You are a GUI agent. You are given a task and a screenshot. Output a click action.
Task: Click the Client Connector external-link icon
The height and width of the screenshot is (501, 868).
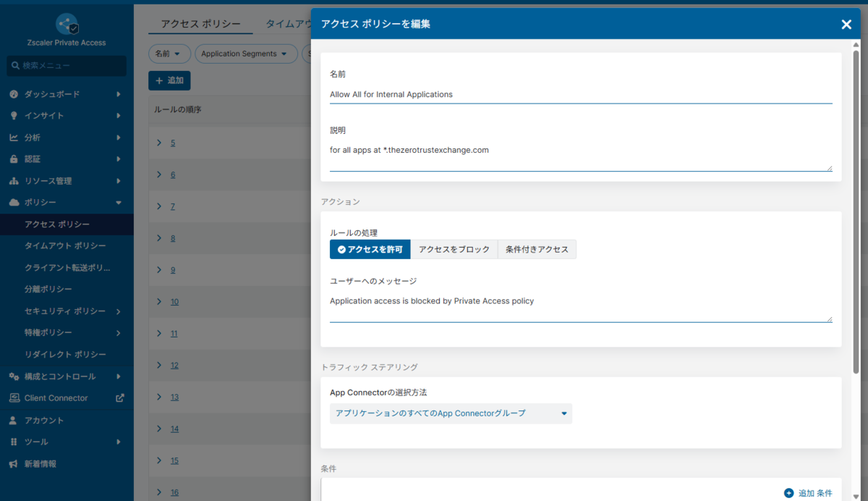click(120, 397)
